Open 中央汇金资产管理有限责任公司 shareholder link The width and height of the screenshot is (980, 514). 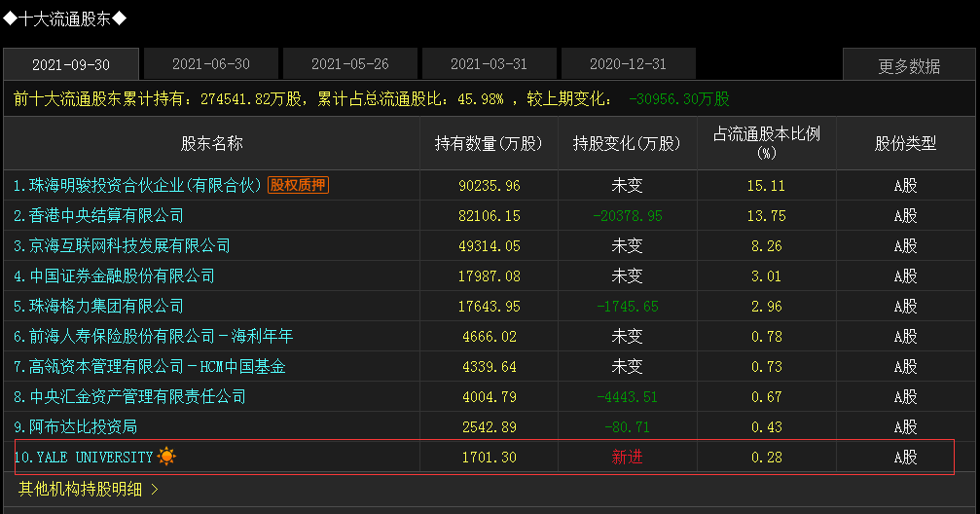click(x=130, y=396)
